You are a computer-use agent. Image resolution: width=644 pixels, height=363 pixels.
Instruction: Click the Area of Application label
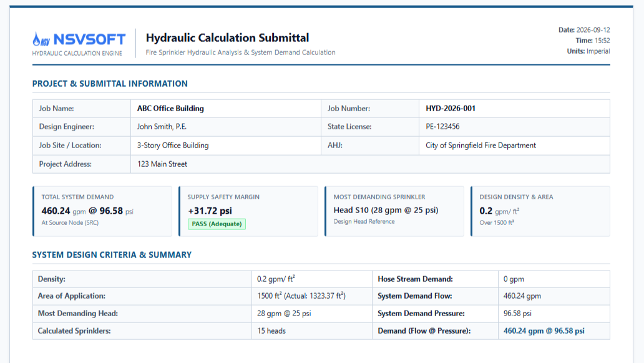click(x=72, y=296)
